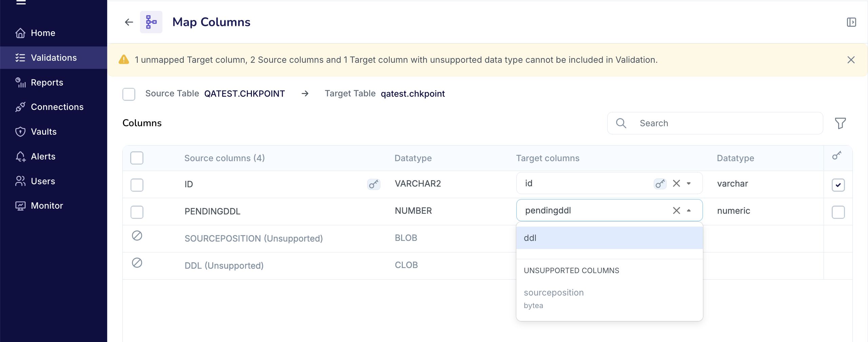
Task: Clear the id target column mapping
Action: [x=676, y=183]
